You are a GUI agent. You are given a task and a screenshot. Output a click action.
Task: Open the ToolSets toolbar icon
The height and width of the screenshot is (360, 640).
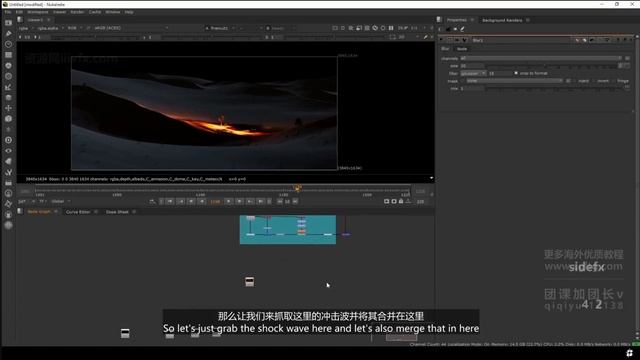click(x=8, y=172)
